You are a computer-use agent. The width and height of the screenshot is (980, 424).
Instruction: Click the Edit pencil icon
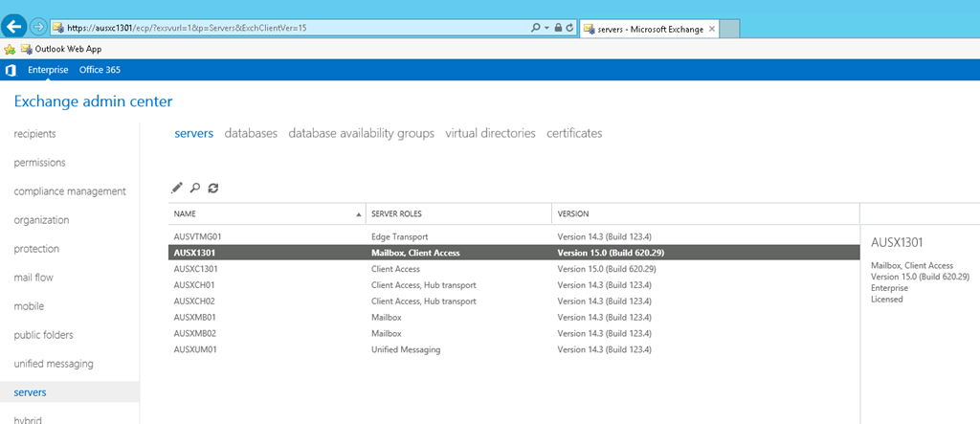coord(177,187)
